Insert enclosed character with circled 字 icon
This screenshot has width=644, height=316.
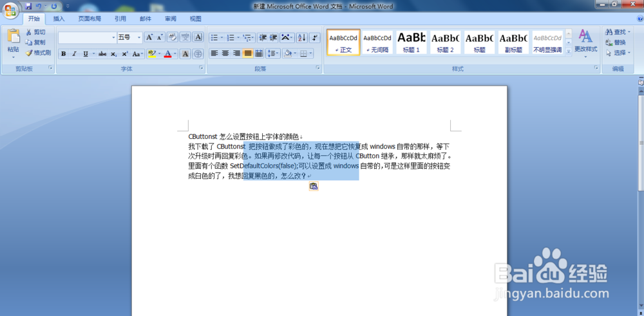point(198,54)
